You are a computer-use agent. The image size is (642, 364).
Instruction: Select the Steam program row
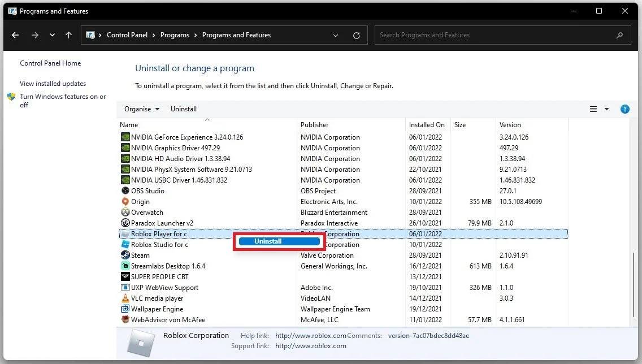click(344, 255)
